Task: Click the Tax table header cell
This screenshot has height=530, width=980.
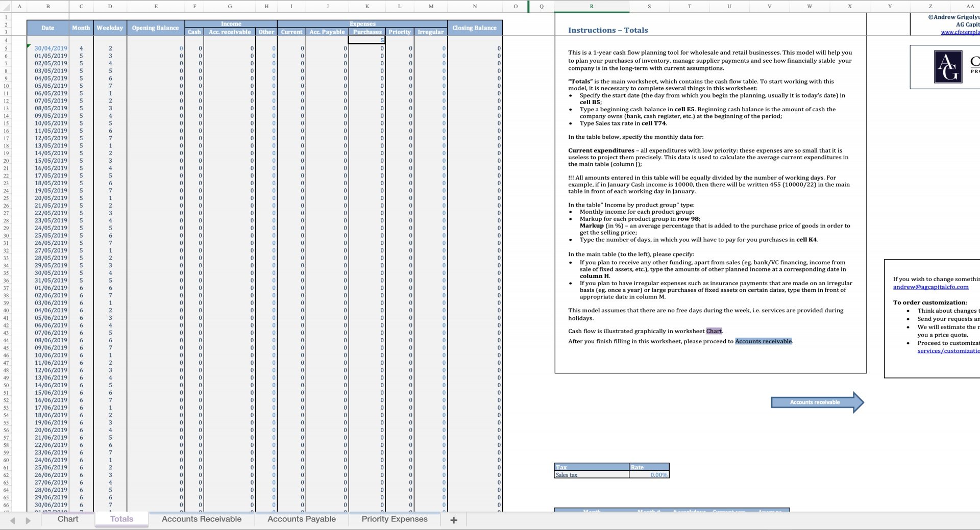Action: coord(592,467)
